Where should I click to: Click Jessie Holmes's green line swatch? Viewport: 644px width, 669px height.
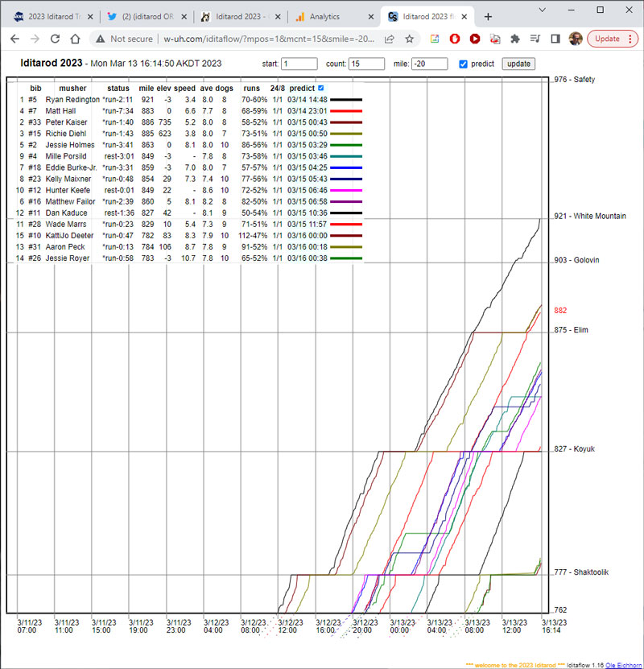click(346, 145)
